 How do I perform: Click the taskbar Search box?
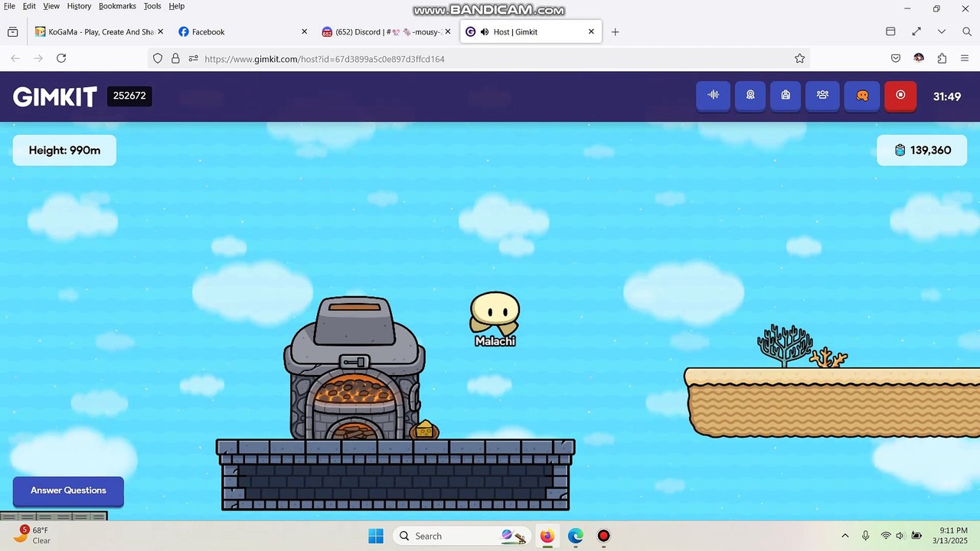pyautogui.click(x=462, y=536)
